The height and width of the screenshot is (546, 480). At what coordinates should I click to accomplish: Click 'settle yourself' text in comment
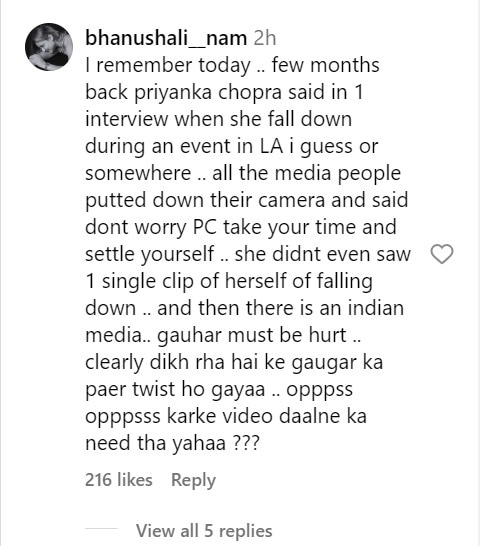[x=150, y=254]
